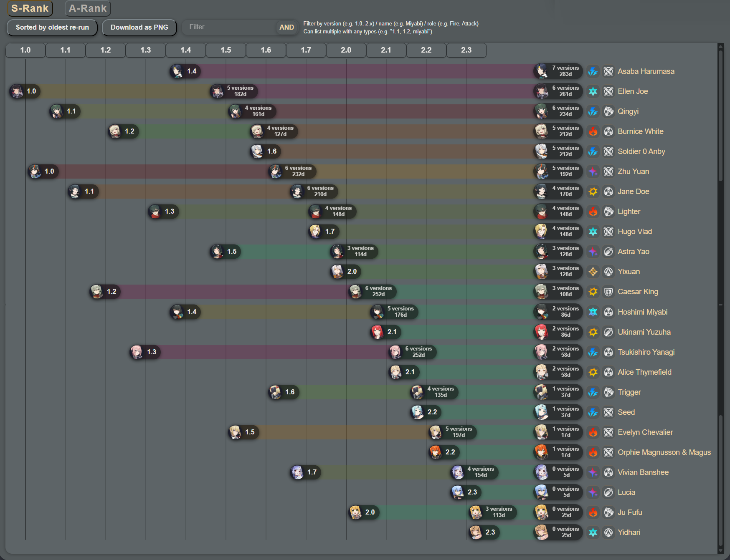The height and width of the screenshot is (560, 730).
Task: Select the 1.7 version column header
Action: pyautogui.click(x=306, y=50)
